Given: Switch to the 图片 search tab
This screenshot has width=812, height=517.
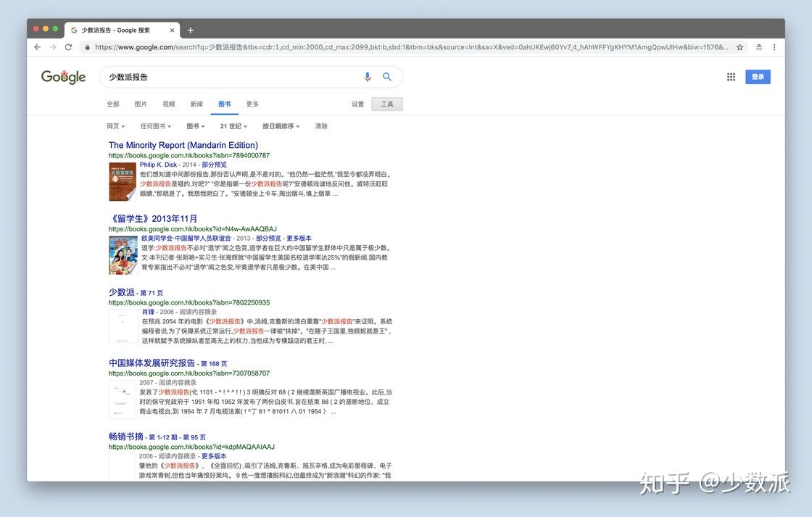Looking at the screenshot, I should click(x=141, y=104).
